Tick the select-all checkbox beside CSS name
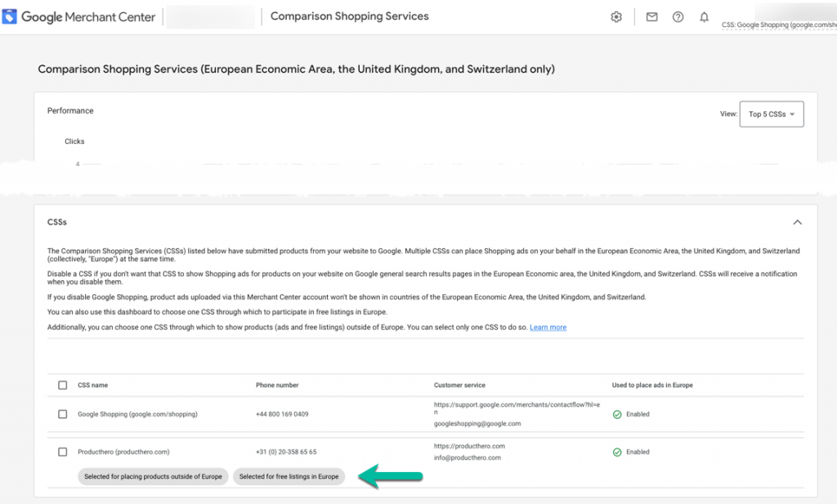Viewport: 837px width, 504px height. coord(62,385)
